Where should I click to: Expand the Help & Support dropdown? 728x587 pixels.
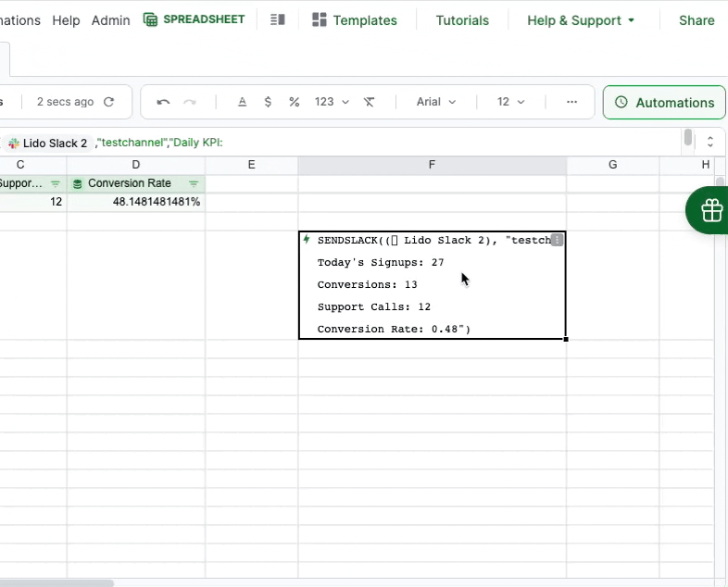click(x=581, y=20)
